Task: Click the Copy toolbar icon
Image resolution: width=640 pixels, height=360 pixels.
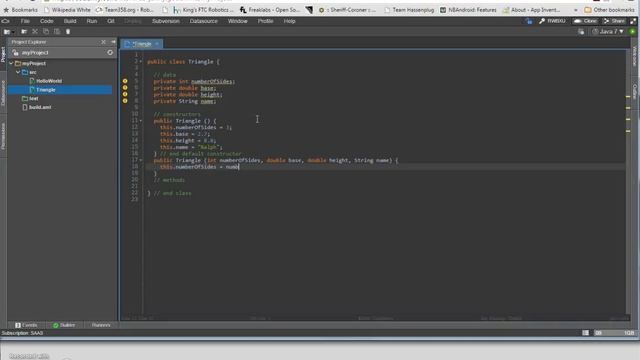Action: point(46,31)
